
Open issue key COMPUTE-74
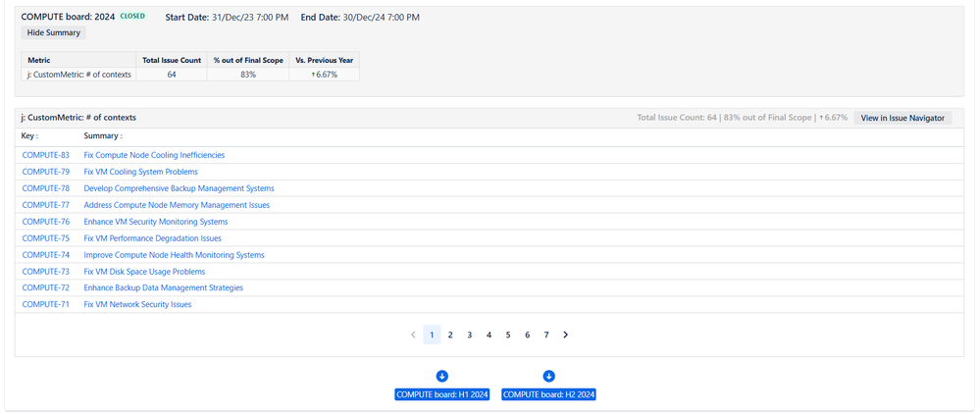(x=46, y=255)
